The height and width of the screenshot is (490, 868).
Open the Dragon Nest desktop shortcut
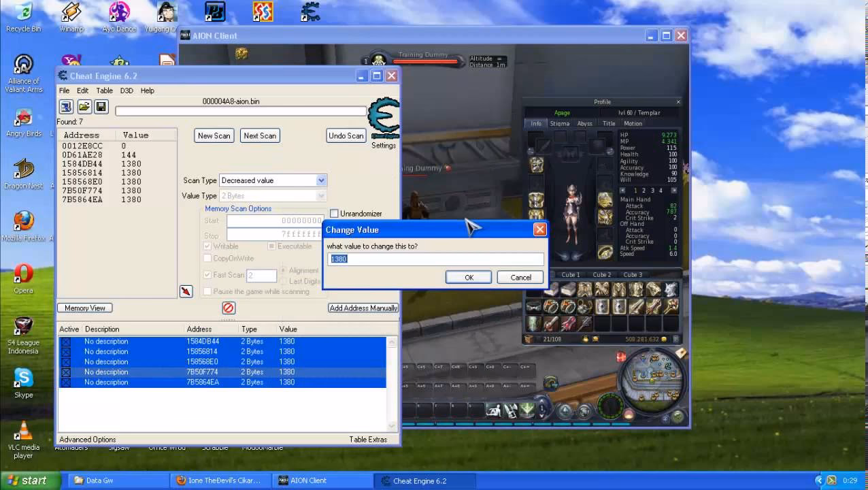23,174
